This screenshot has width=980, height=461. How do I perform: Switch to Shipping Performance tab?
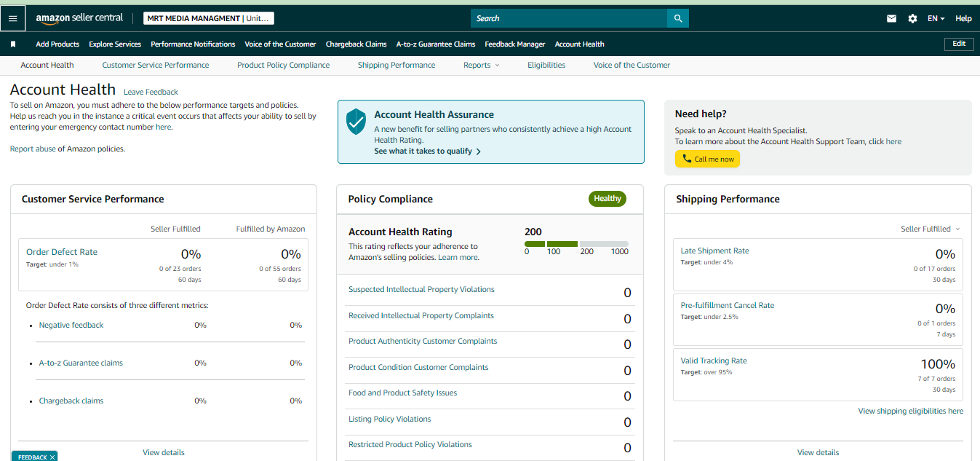pos(397,66)
